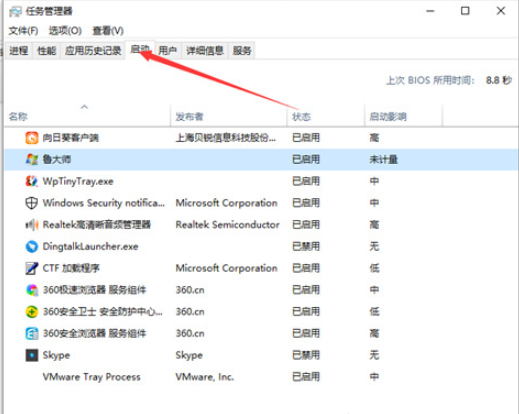Click publisher 上海贝锐信息科技股份...
The width and height of the screenshot is (519, 414).
coord(226,138)
